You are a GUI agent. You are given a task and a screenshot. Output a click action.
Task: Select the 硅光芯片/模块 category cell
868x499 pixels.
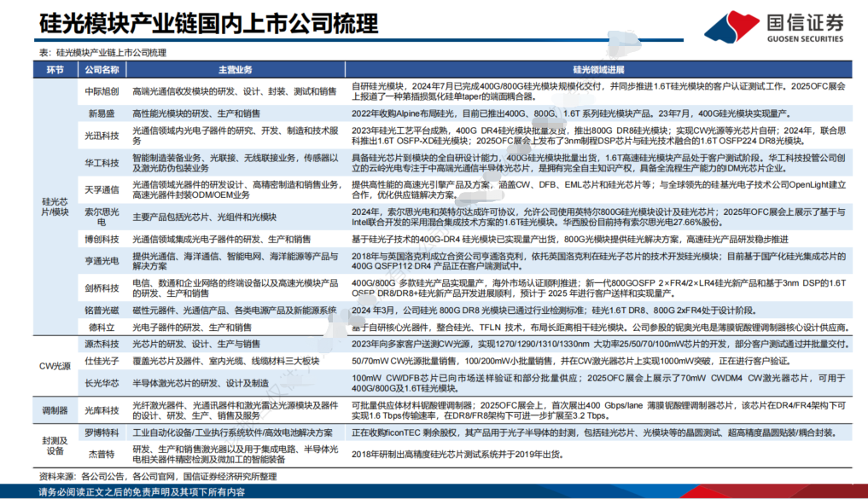pyautogui.click(x=55, y=207)
